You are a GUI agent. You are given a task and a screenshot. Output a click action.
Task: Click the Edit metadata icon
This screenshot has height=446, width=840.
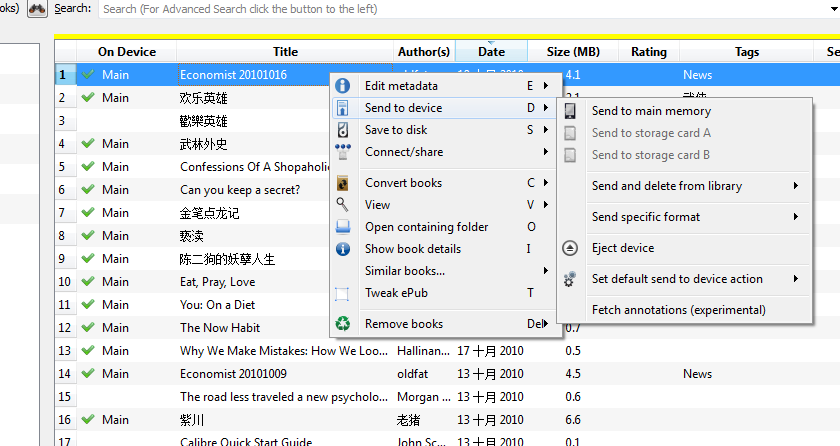coord(342,86)
